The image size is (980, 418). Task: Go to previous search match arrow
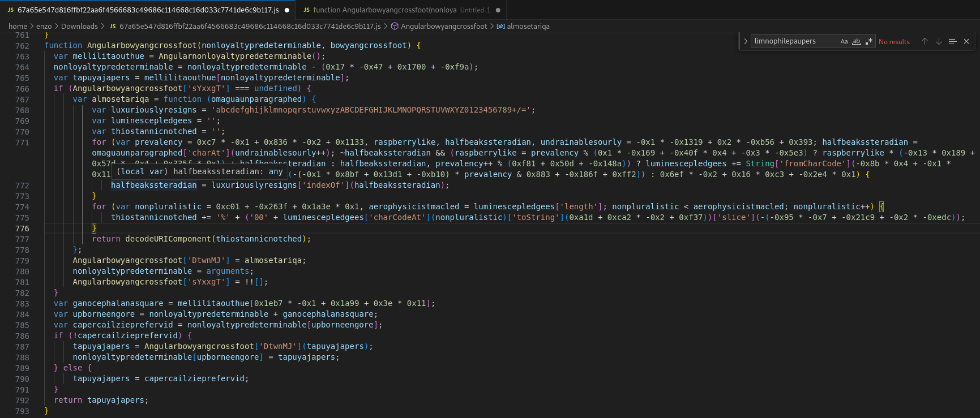tap(925, 41)
